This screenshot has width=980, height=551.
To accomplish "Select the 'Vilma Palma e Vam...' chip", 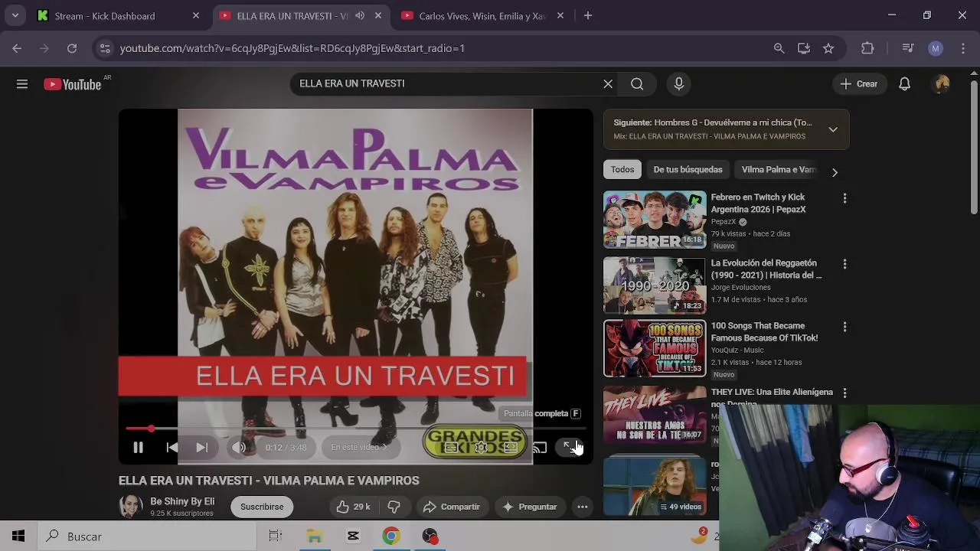I will pyautogui.click(x=778, y=169).
